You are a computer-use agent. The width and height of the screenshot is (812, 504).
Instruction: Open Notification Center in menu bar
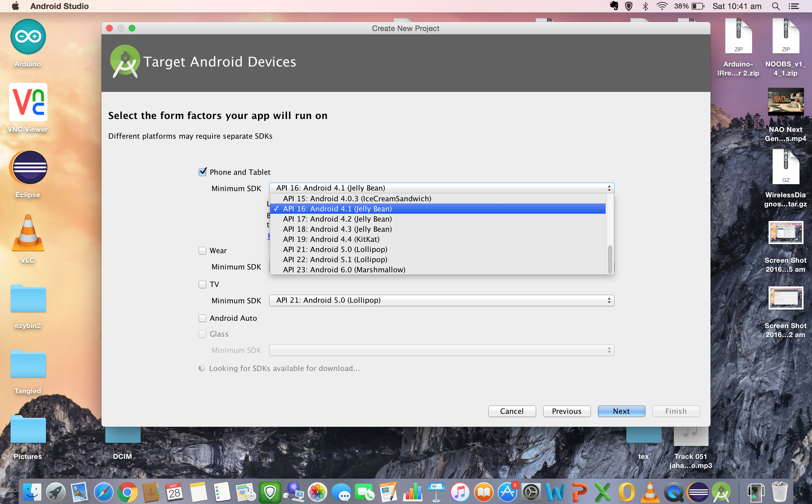(794, 6)
